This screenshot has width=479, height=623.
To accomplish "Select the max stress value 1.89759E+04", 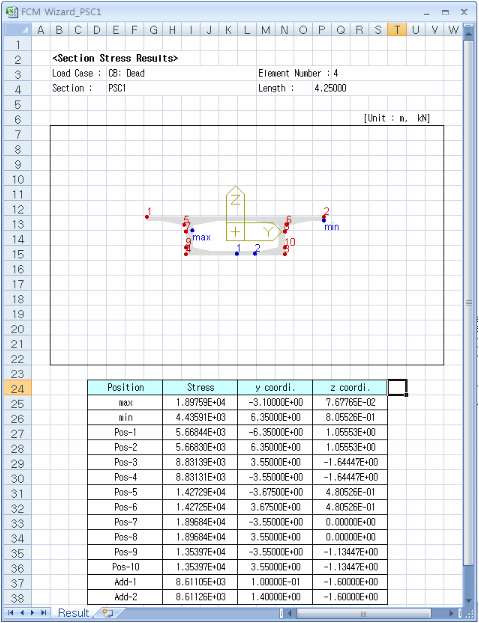I will click(x=200, y=402).
